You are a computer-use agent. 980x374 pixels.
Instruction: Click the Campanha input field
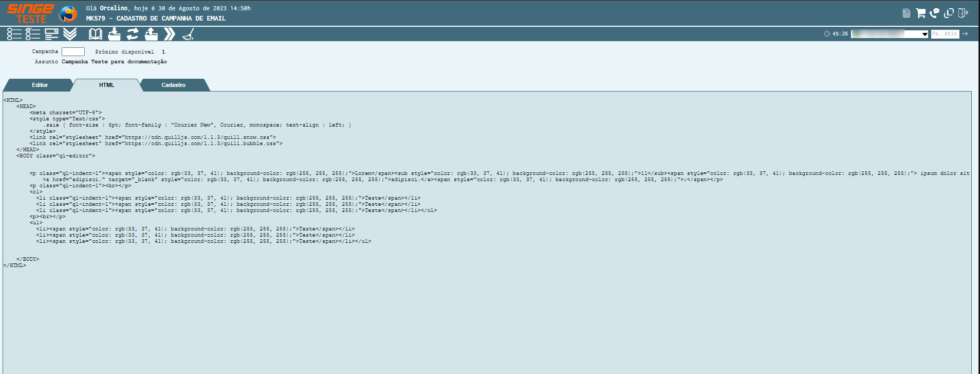click(73, 51)
